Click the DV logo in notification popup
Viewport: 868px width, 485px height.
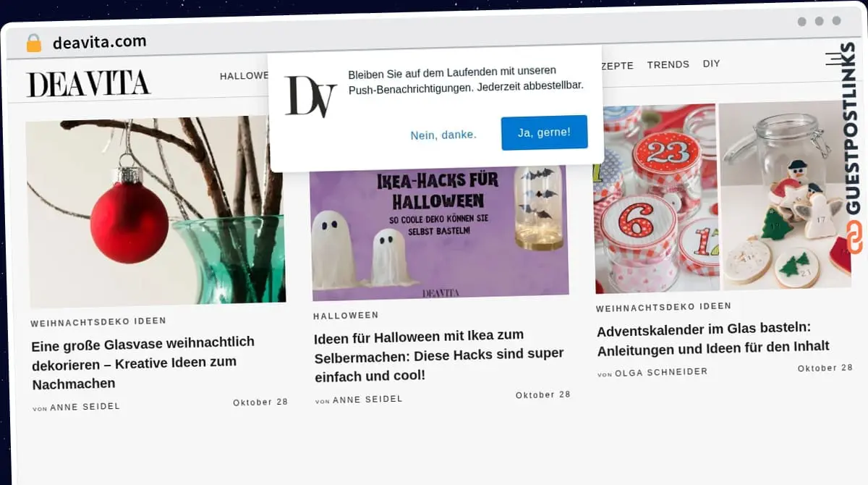(x=310, y=97)
